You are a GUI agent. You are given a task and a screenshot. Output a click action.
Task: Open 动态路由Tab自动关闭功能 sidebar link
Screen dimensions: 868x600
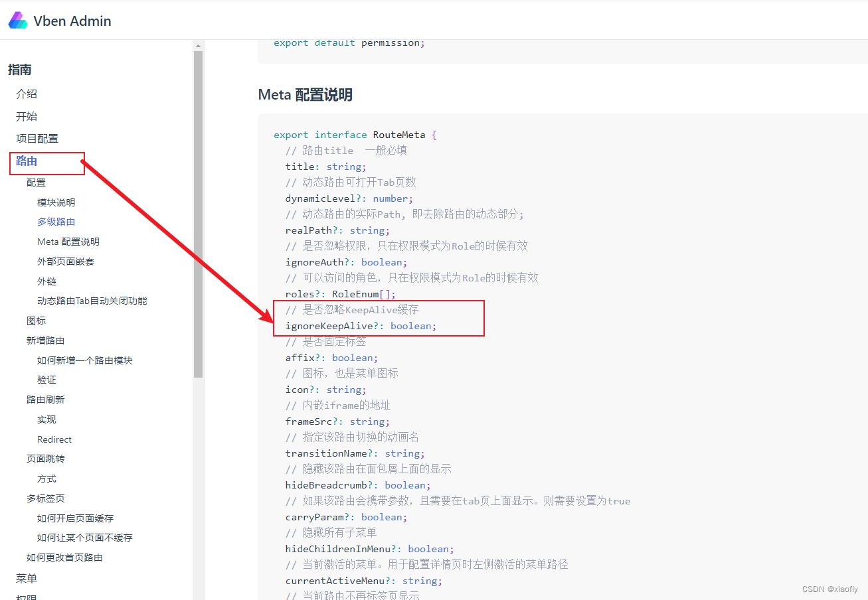pos(92,301)
